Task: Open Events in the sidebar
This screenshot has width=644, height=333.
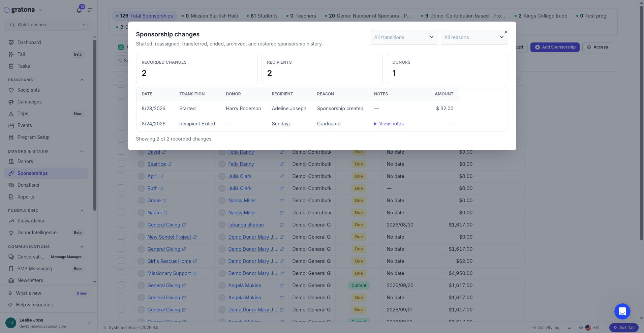Action: [x=47, y=125]
